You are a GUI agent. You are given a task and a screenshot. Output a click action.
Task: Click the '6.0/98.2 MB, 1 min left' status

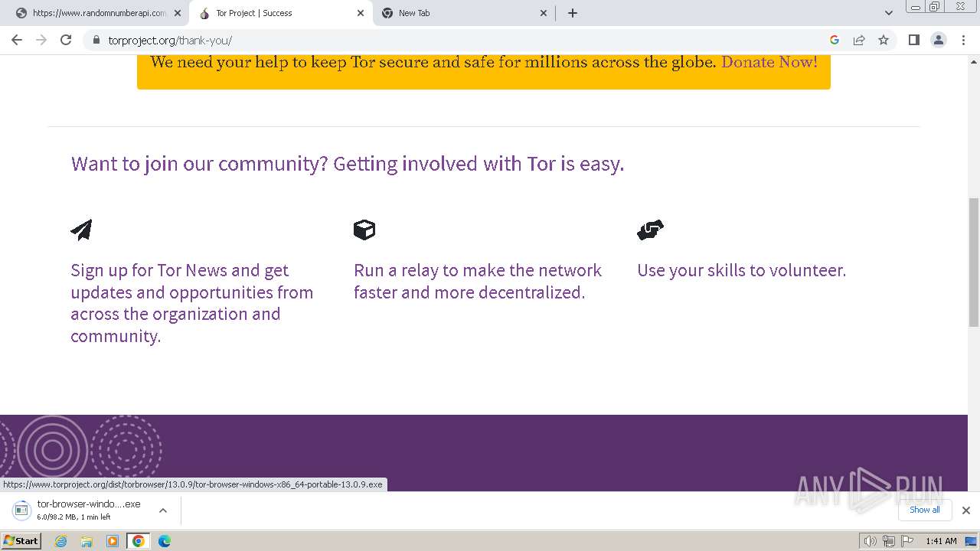(x=73, y=517)
